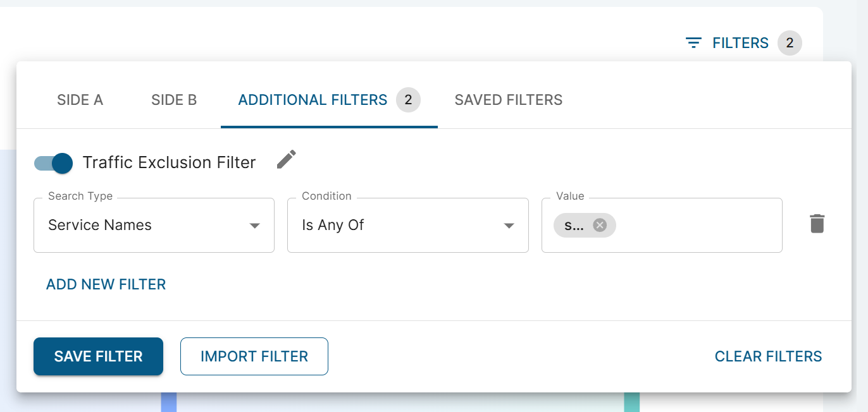This screenshot has width=868, height=412.
Task: Click the count badge next to FILTERS
Action: pyautogui.click(x=790, y=43)
